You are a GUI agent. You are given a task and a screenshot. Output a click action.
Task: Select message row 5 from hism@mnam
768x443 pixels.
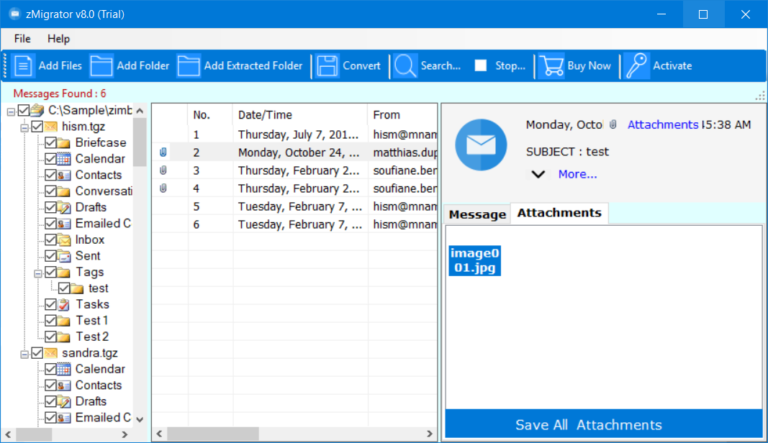click(295, 206)
